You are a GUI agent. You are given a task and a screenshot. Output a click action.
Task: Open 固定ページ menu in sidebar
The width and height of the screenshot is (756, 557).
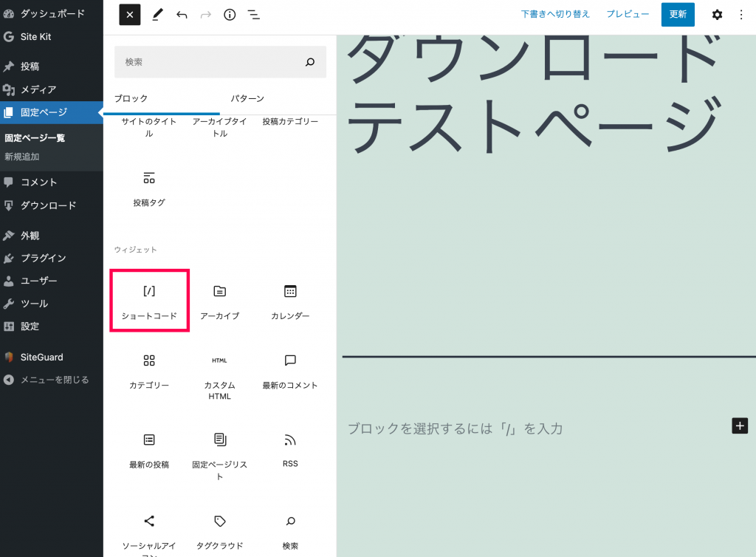(52, 112)
